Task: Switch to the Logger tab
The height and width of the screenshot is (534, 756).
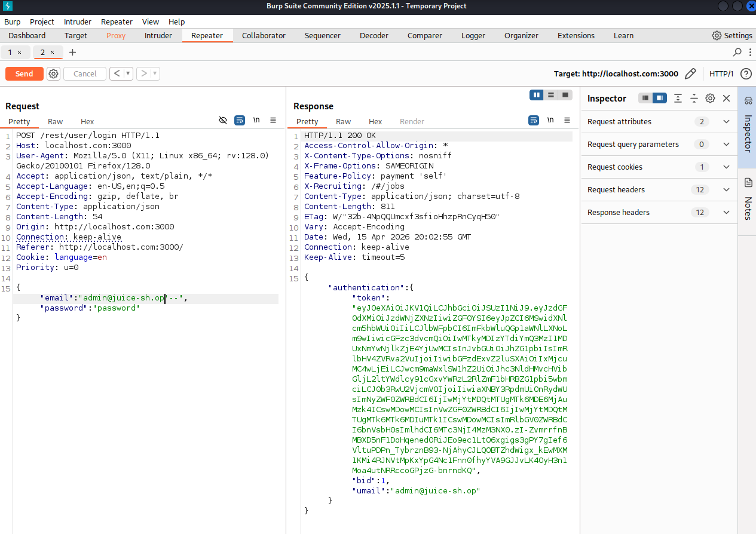Action: pyautogui.click(x=473, y=35)
